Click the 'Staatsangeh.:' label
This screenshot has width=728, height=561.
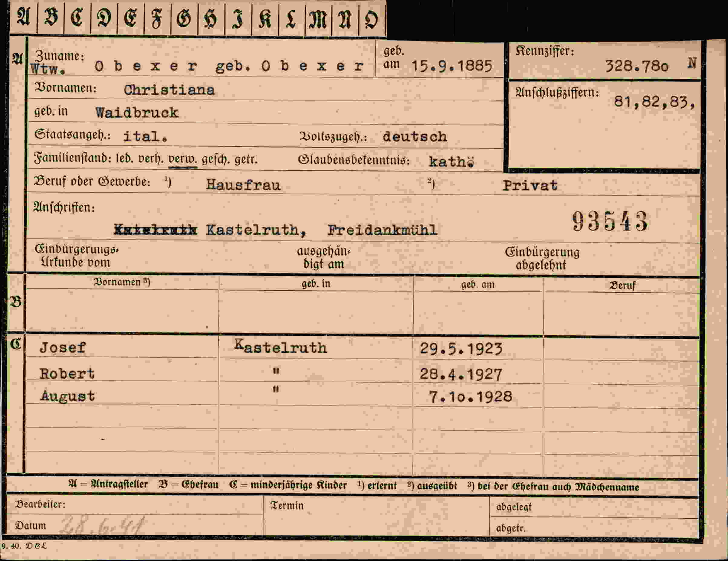[x=73, y=135]
